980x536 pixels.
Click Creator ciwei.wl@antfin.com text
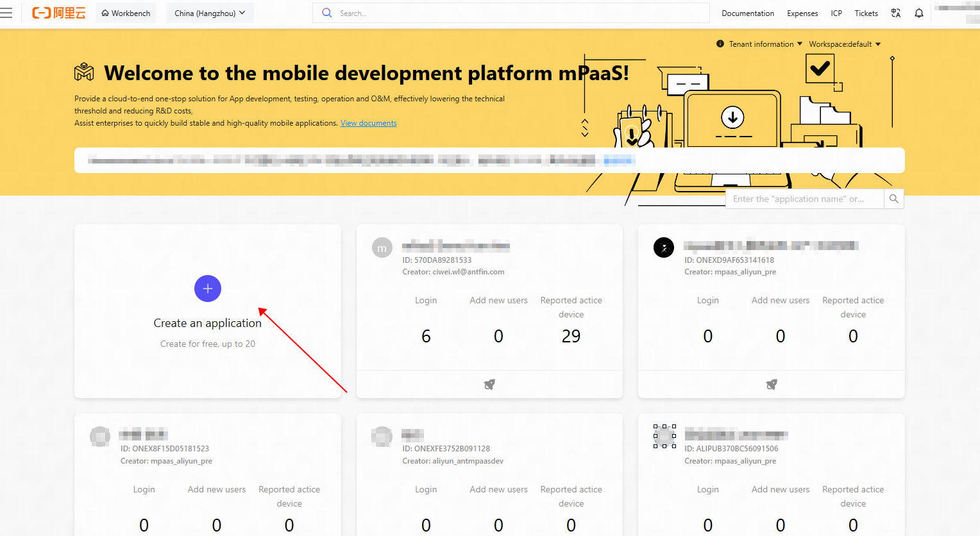(x=453, y=272)
